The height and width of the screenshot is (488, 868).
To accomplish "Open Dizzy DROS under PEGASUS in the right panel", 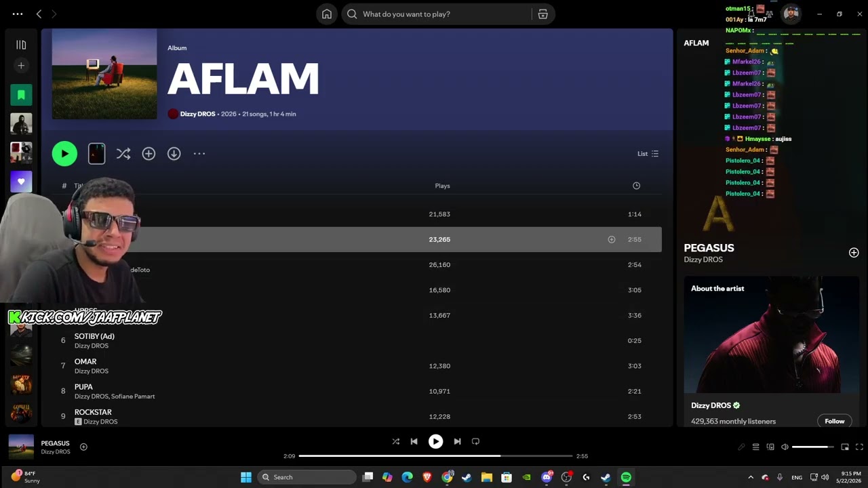I will (703, 260).
